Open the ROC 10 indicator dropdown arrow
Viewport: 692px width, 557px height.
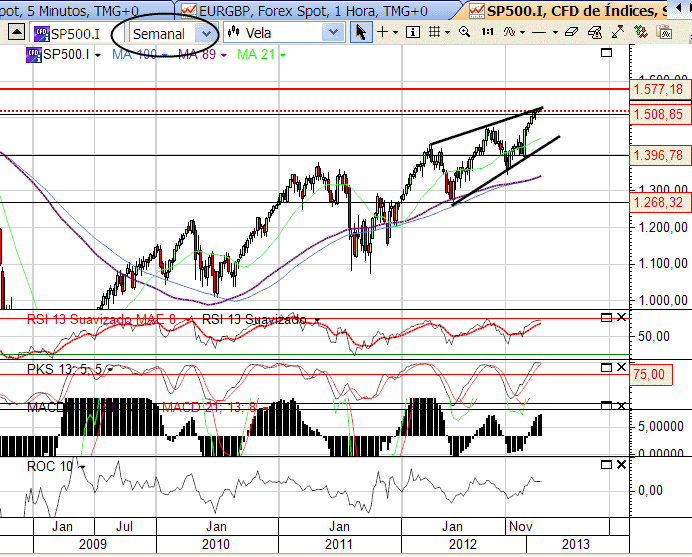(x=83, y=467)
